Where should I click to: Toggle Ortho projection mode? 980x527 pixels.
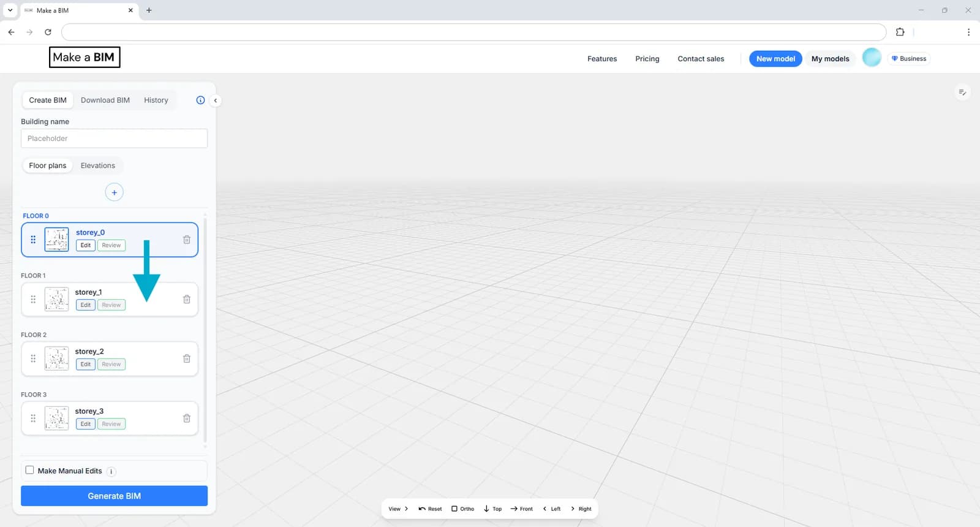tap(463, 509)
